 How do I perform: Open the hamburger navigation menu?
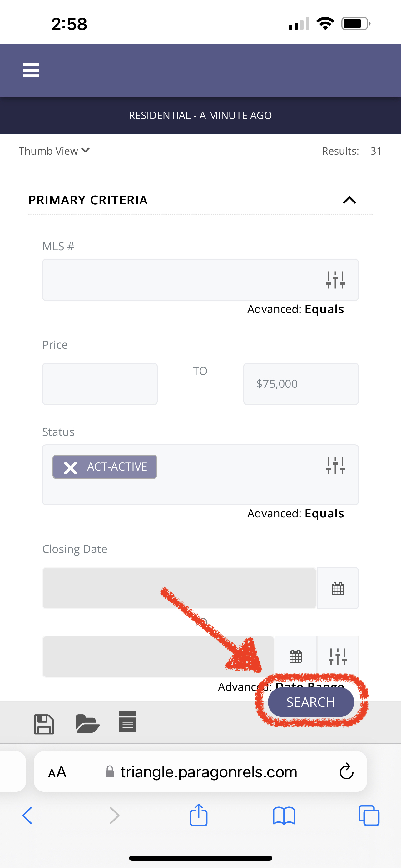pos(31,70)
